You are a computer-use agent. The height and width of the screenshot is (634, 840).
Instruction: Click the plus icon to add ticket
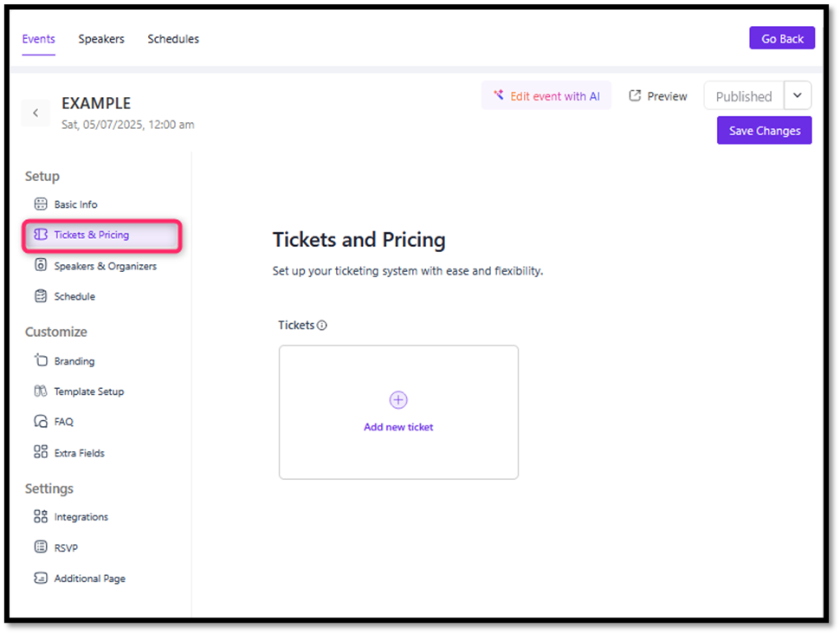[x=398, y=400]
